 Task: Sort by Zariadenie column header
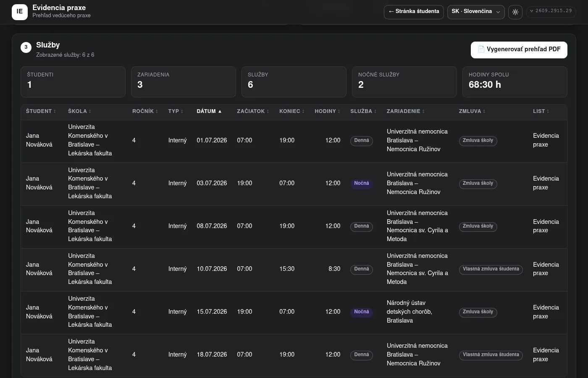click(x=406, y=111)
